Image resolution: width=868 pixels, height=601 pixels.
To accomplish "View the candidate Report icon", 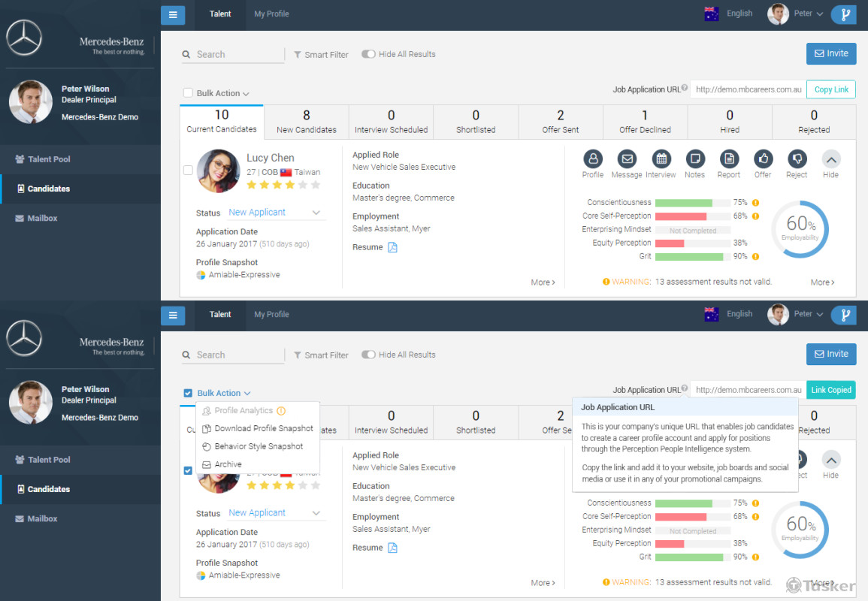I will (729, 159).
